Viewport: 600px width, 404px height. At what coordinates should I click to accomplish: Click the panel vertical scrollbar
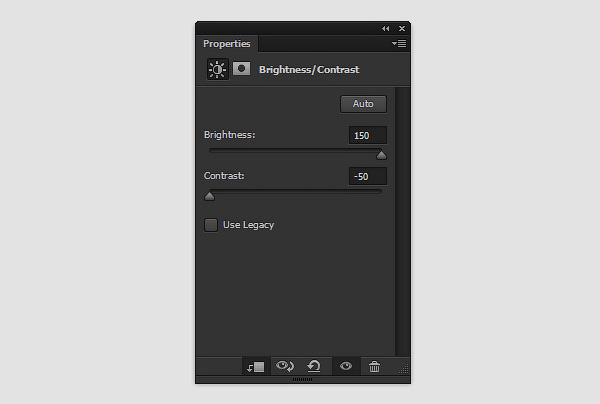[x=403, y=222]
